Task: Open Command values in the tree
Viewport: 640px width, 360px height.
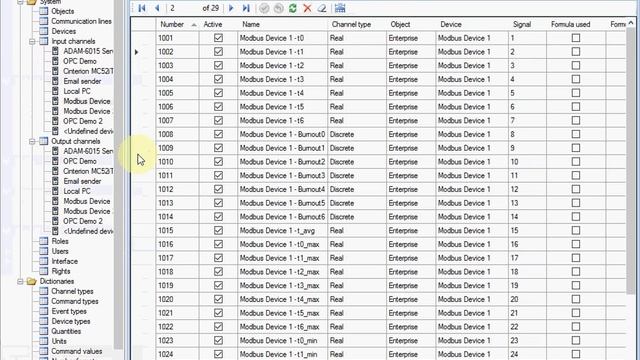Action: pyautogui.click(x=76, y=351)
